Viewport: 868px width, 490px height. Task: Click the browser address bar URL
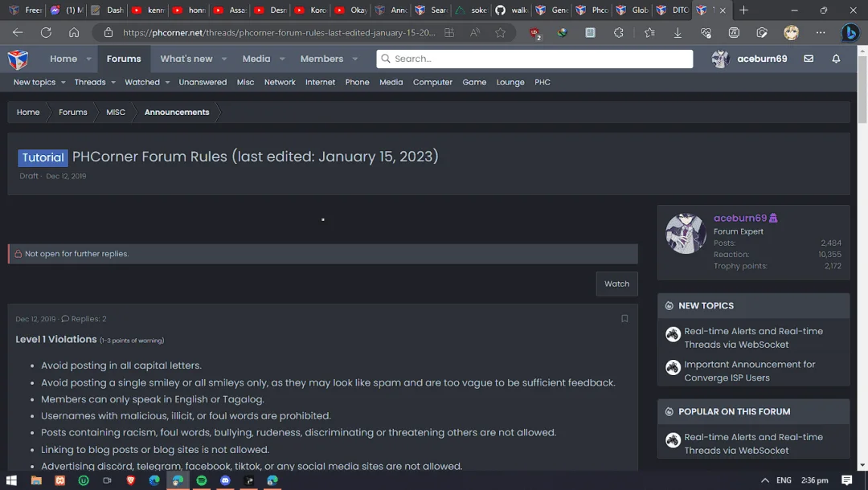279,33
